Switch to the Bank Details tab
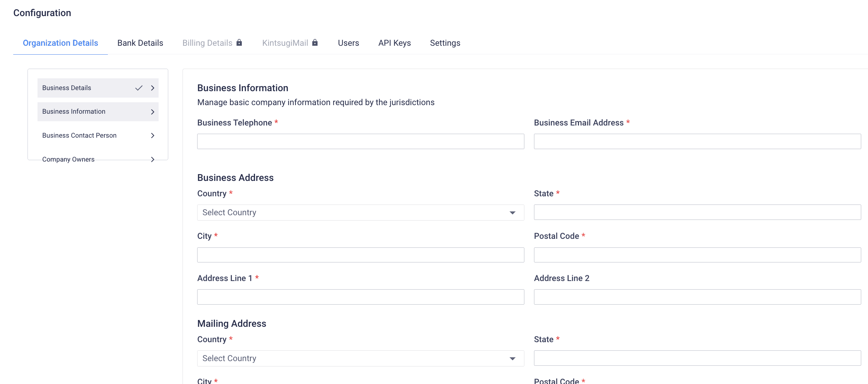868x384 pixels. (x=140, y=43)
